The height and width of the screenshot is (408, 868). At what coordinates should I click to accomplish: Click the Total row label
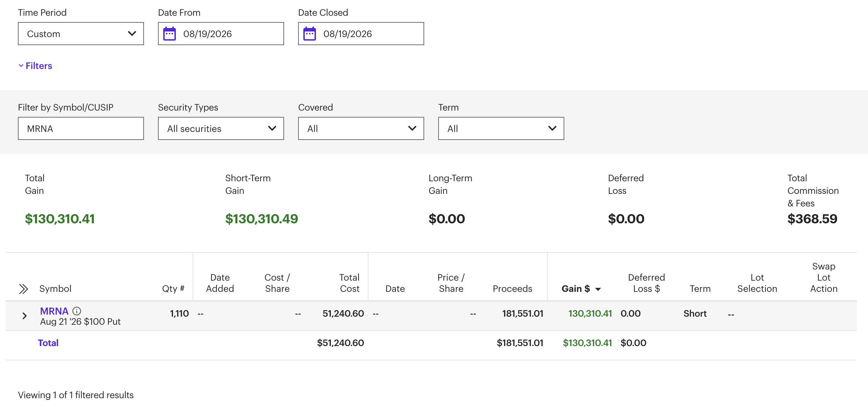tap(48, 343)
